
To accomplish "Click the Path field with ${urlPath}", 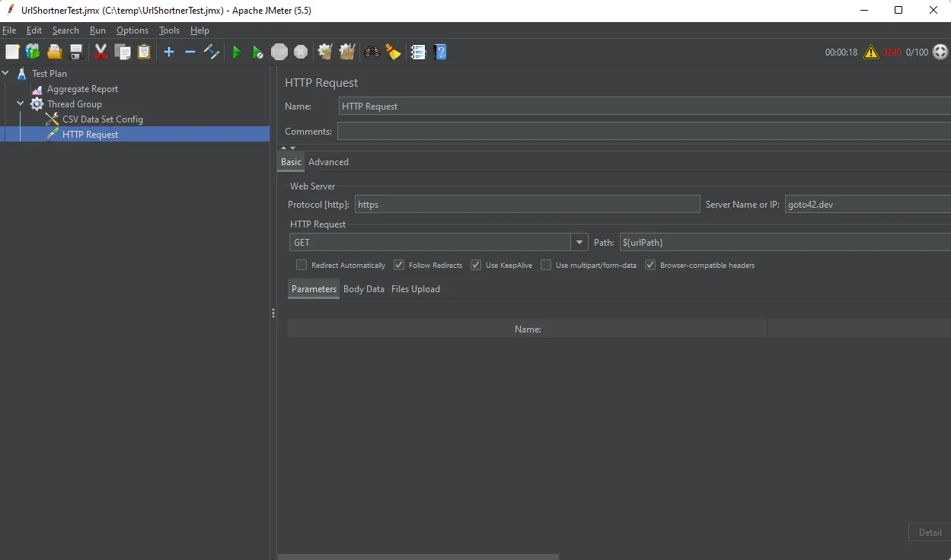I will coord(785,243).
